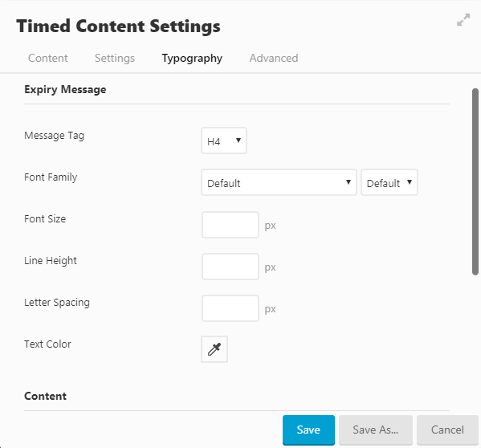Click the Cancel button

tap(447, 430)
